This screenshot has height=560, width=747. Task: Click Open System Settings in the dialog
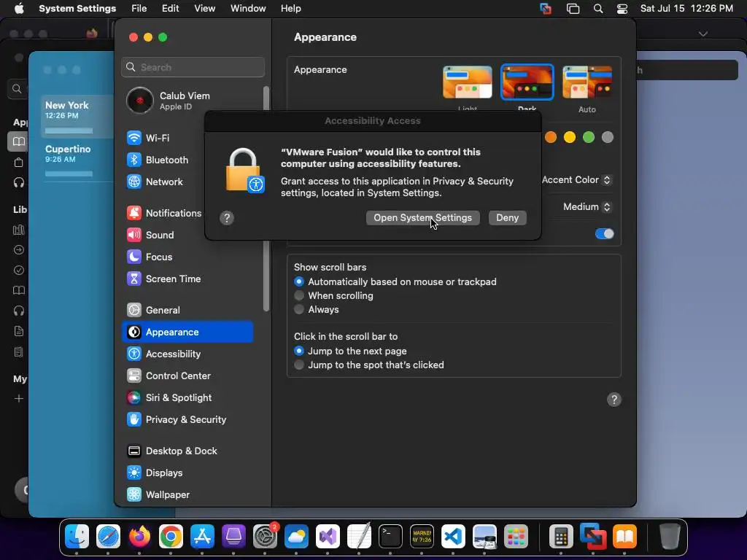422,218
